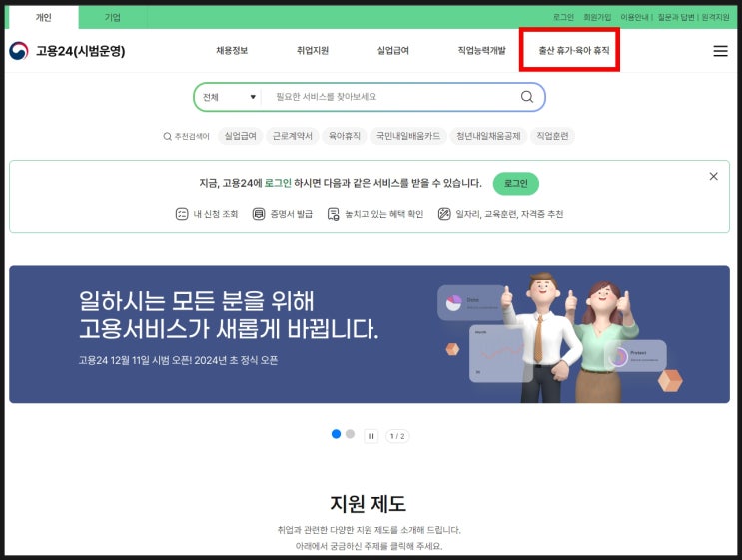Click 로그인 link in top bar

click(x=563, y=18)
